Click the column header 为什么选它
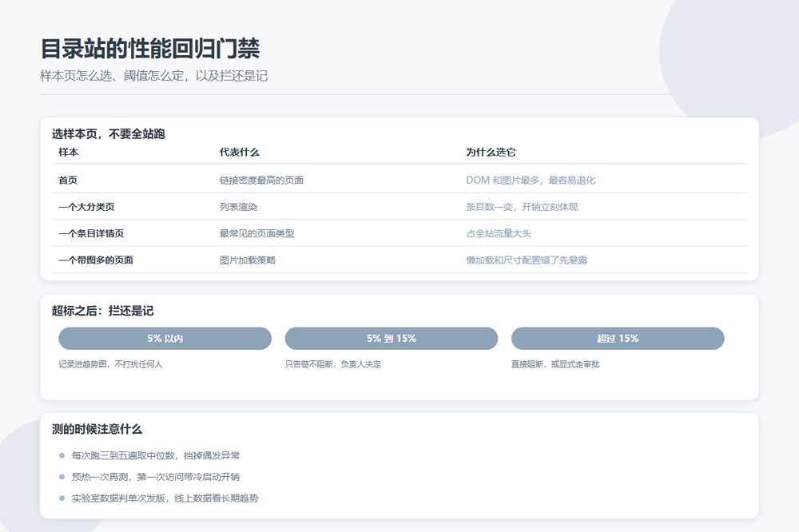 pyautogui.click(x=491, y=152)
